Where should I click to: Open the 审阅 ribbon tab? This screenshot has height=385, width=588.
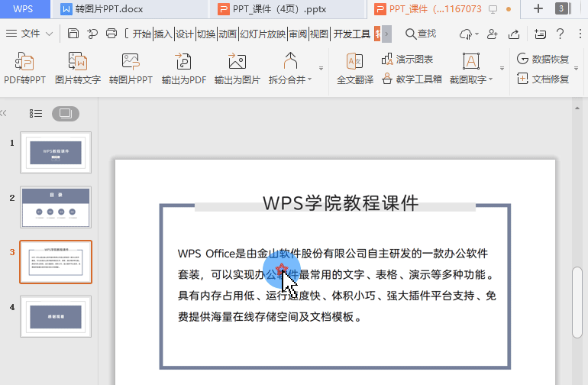coord(298,34)
